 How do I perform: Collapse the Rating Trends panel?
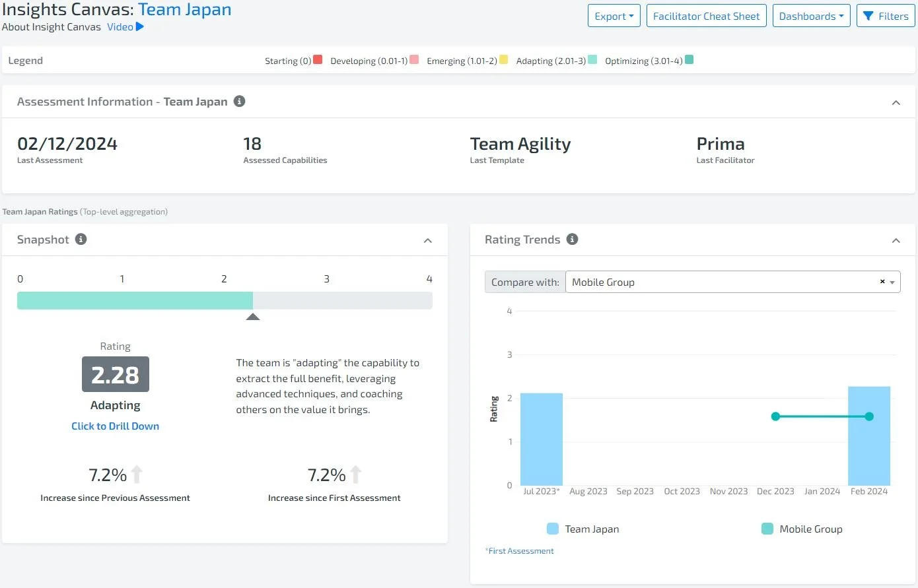point(896,240)
